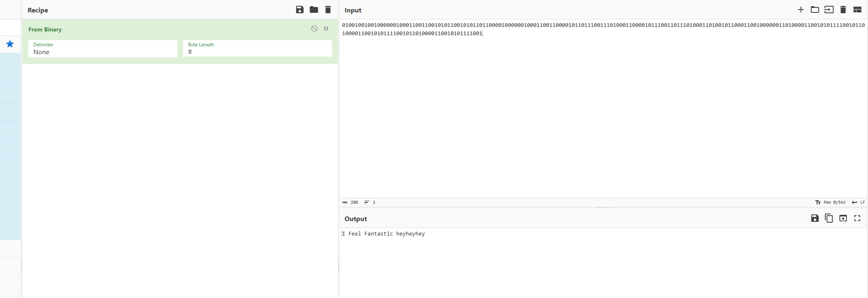This screenshot has height=298, width=868.
Task: Add a new input tab
Action: [801, 10]
